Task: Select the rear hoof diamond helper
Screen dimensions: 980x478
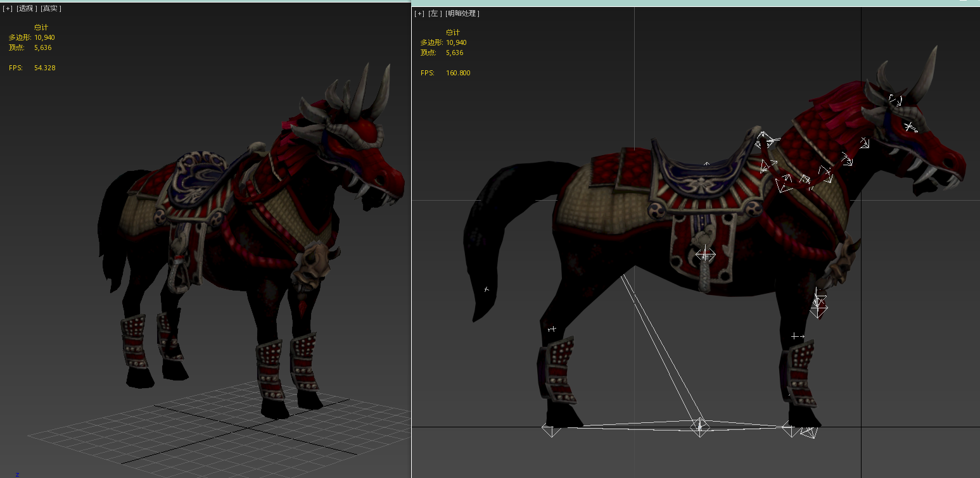Action: pos(550,430)
